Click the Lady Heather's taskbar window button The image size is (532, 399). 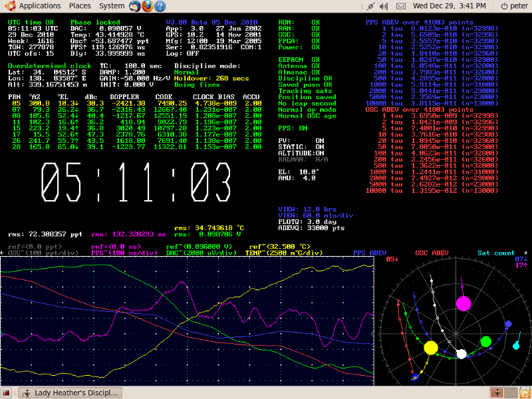point(70,392)
